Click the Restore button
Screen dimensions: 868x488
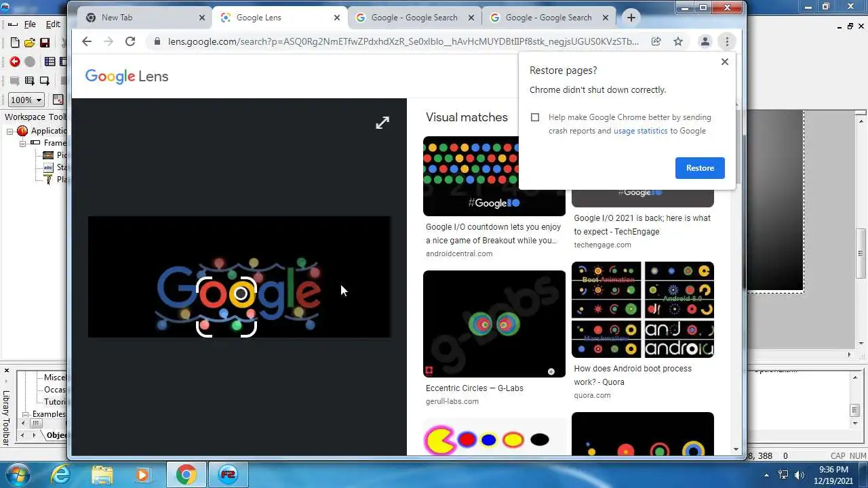pos(700,168)
